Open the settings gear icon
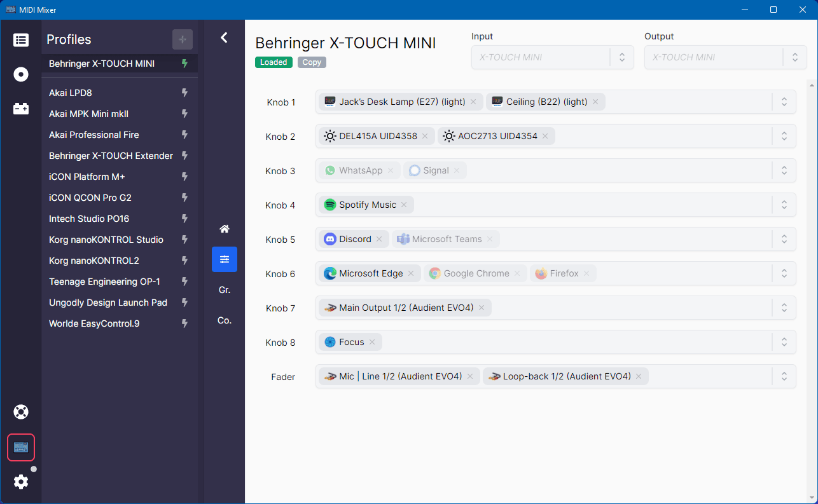The height and width of the screenshot is (504, 818). 21,482
